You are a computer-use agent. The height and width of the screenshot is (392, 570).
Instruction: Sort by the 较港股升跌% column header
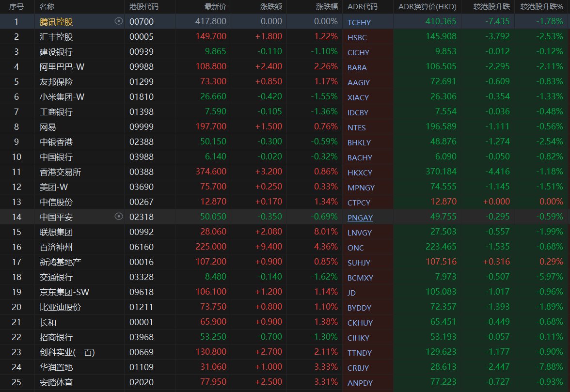point(542,6)
